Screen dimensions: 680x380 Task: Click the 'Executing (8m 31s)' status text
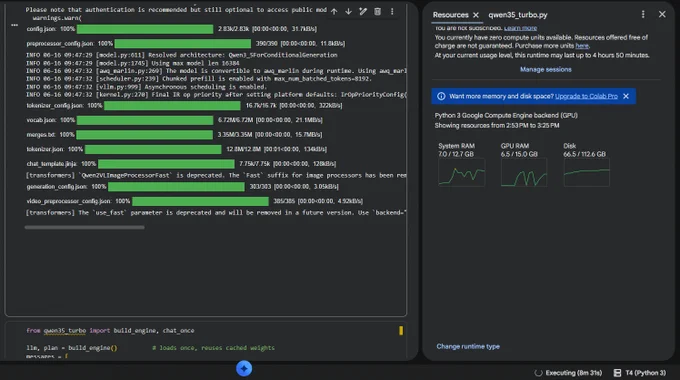[x=574, y=373]
